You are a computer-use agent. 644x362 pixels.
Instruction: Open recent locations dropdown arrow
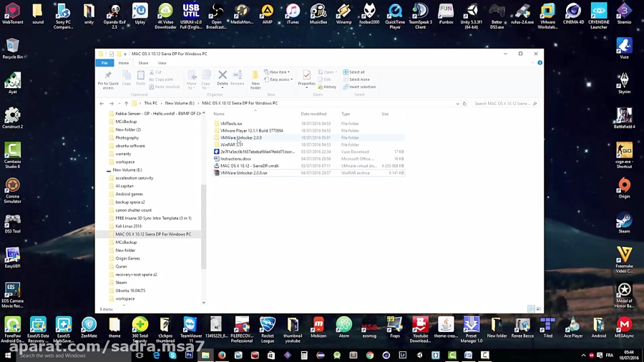(119, 104)
